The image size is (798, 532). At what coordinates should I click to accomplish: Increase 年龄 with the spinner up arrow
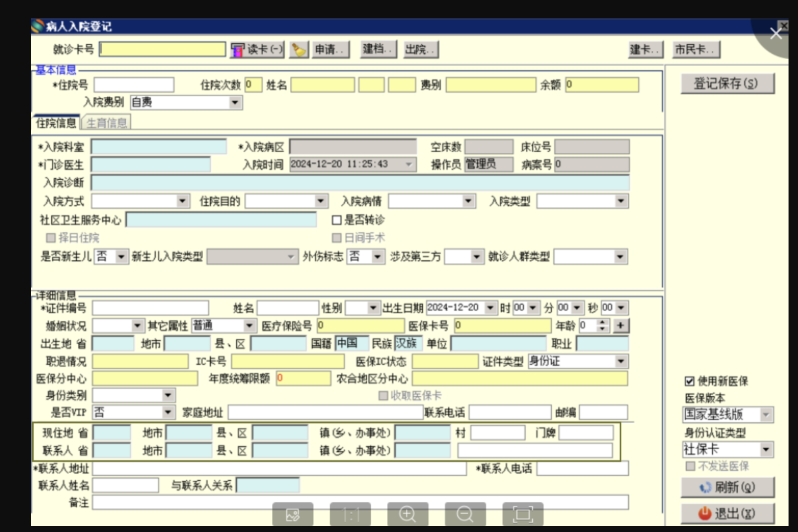602,322
